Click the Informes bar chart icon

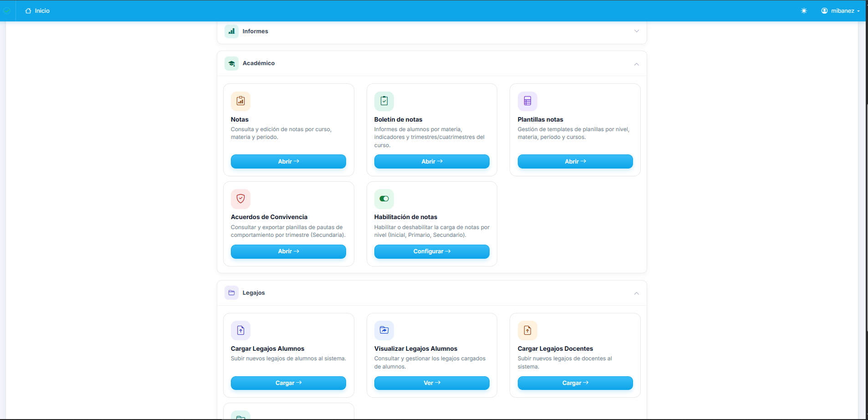click(x=231, y=31)
